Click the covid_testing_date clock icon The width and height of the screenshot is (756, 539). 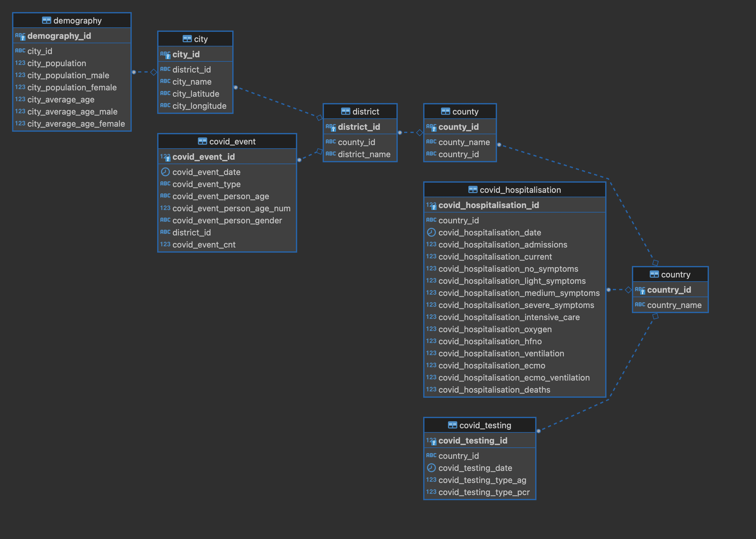pos(431,468)
